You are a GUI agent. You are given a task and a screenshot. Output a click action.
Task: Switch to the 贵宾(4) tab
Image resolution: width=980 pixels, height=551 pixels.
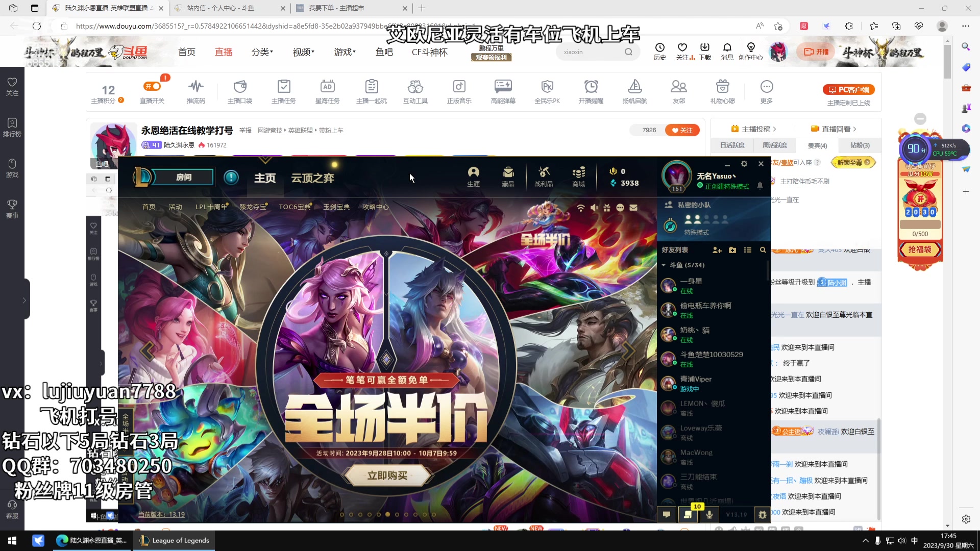coord(817,145)
